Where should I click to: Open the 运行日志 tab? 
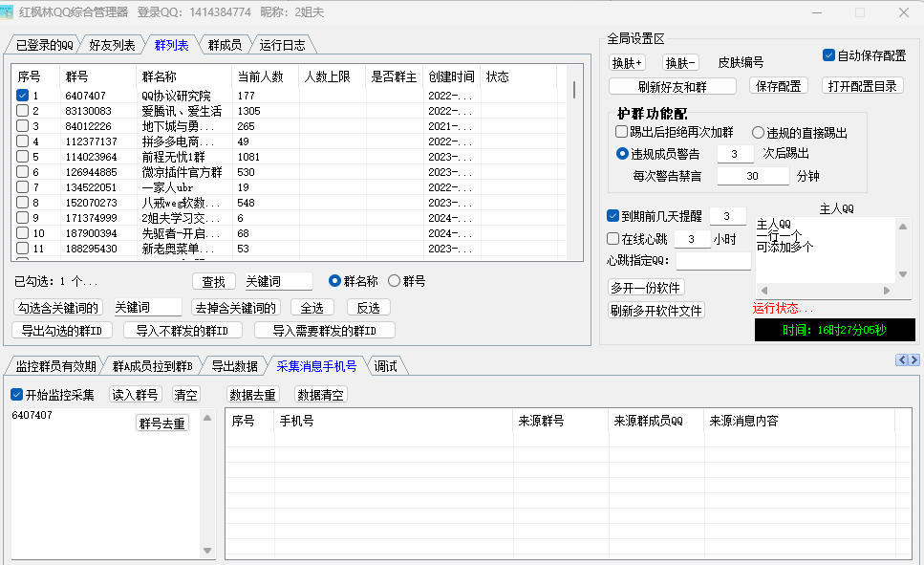[x=282, y=45]
